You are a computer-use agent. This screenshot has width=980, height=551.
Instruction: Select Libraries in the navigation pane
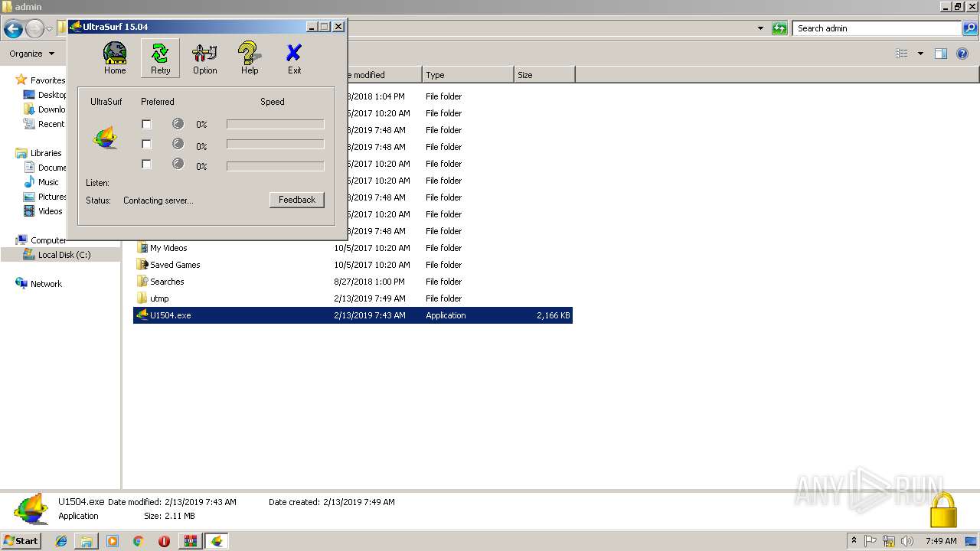point(46,153)
